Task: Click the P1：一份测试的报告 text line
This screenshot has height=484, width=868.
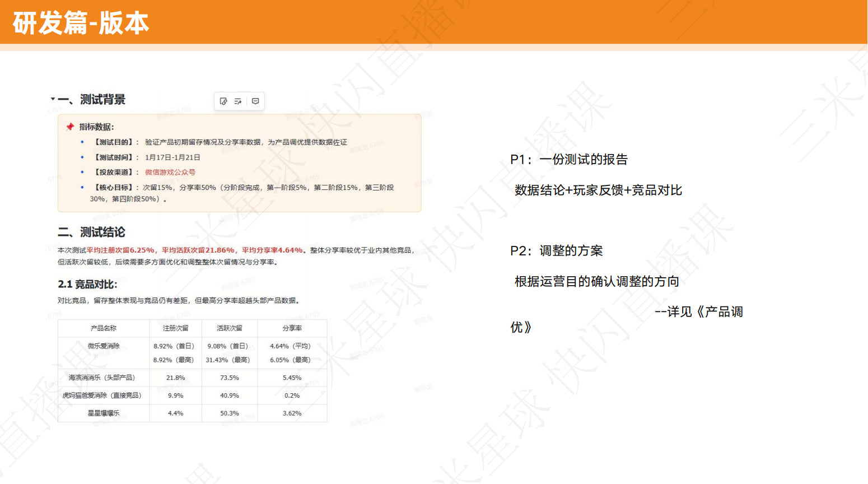Action: point(568,160)
